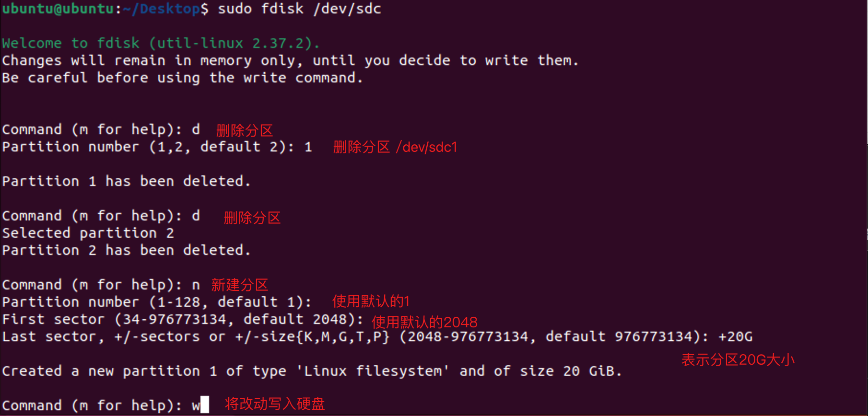Click the red '删除分区 /dev/sdc1' annotation

pyautogui.click(x=395, y=147)
